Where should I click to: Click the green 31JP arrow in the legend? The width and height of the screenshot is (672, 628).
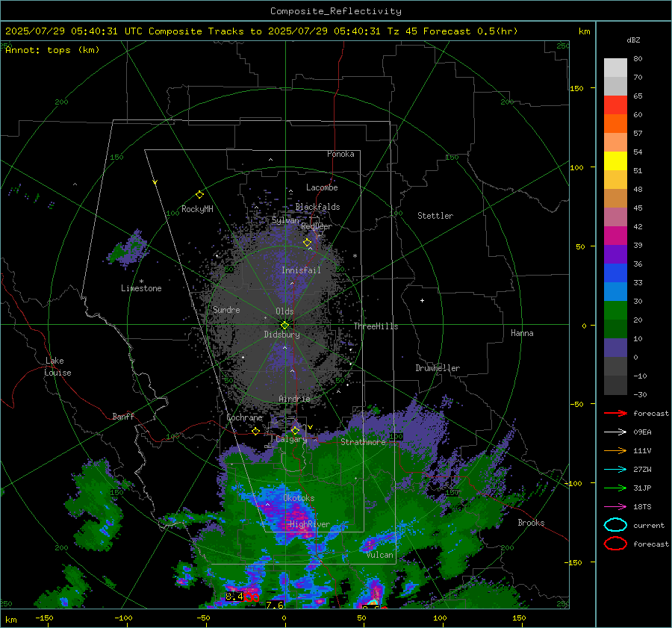coord(615,488)
